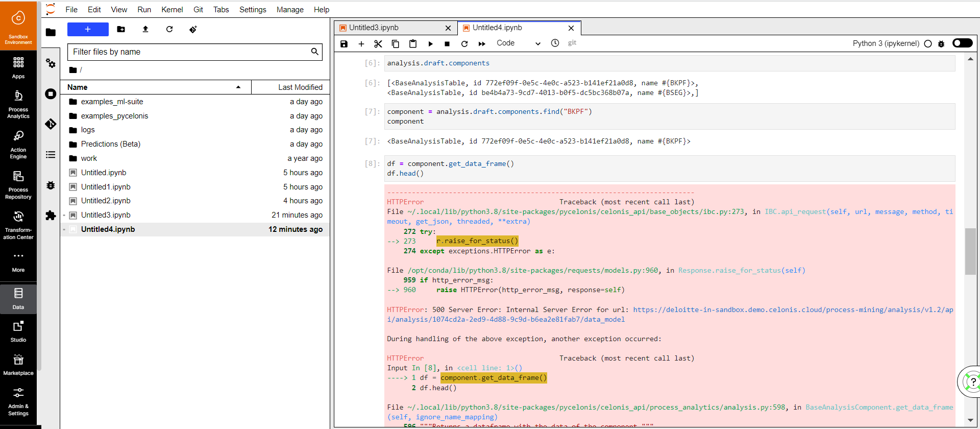The width and height of the screenshot is (980, 429).
Task: Click the scroll down arrow of notebook
Action: click(970, 420)
